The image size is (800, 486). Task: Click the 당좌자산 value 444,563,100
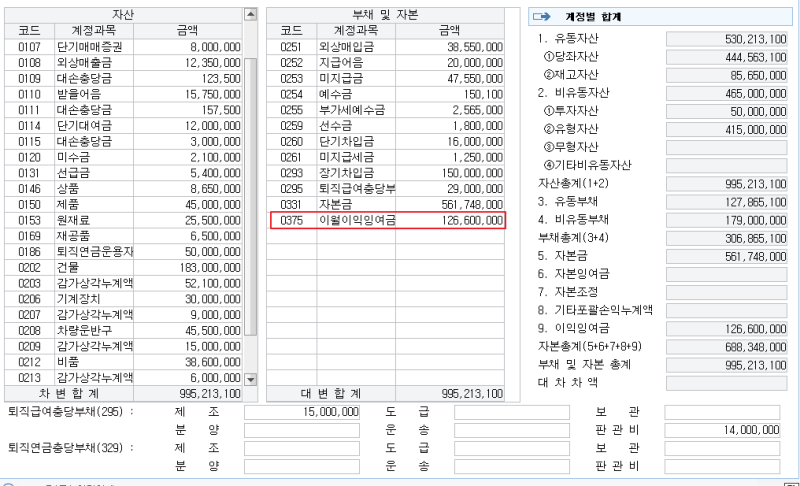[727, 57]
